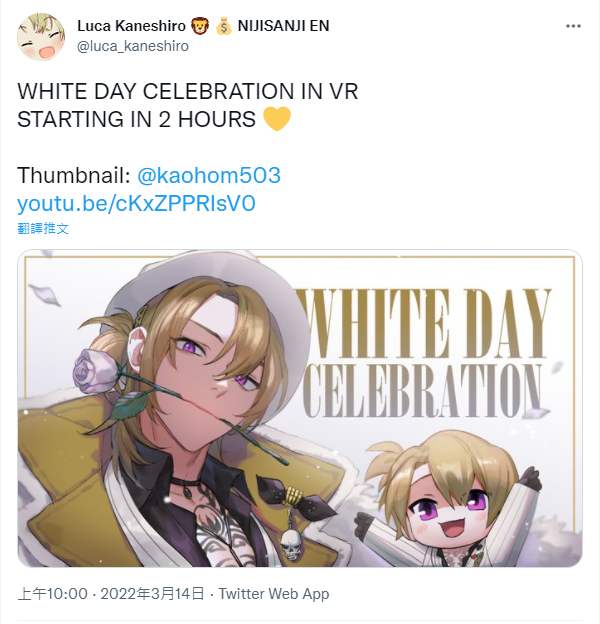600x624 pixels.
Task: Click NIJISANJI EN in the display name
Action: (283, 26)
